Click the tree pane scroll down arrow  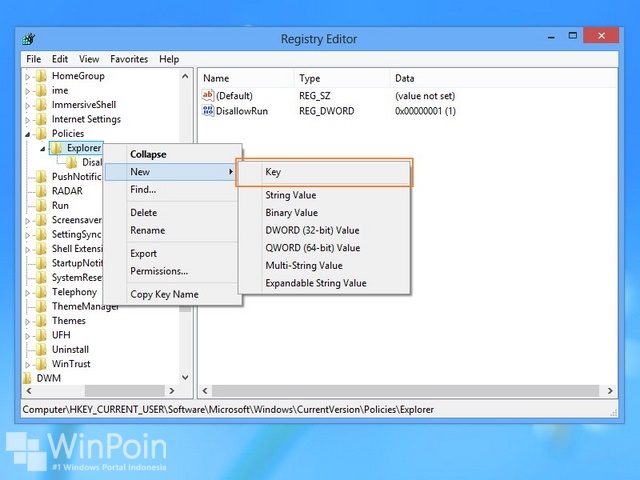(185, 378)
